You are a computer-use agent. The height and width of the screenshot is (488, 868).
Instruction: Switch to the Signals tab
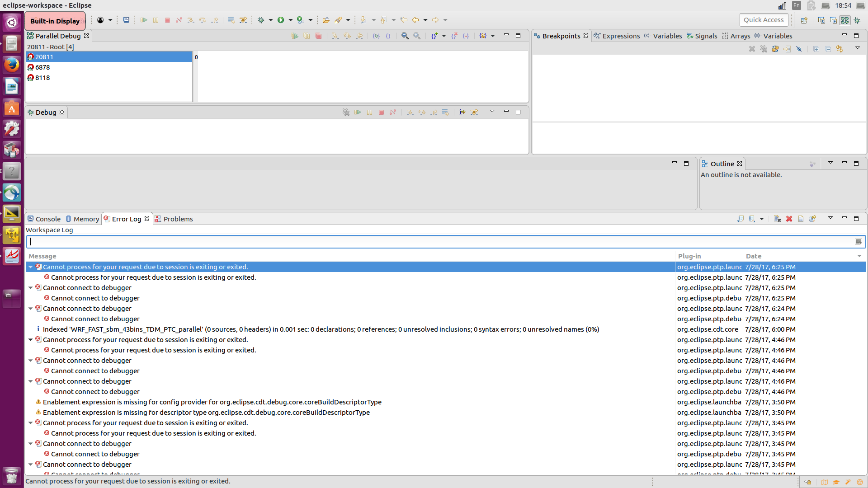click(x=702, y=36)
